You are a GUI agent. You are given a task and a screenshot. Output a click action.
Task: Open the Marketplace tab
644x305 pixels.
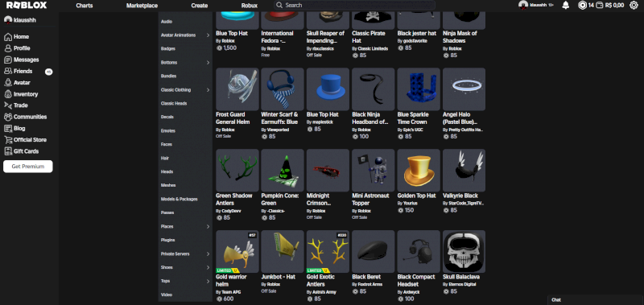pyautogui.click(x=142, y=6)
